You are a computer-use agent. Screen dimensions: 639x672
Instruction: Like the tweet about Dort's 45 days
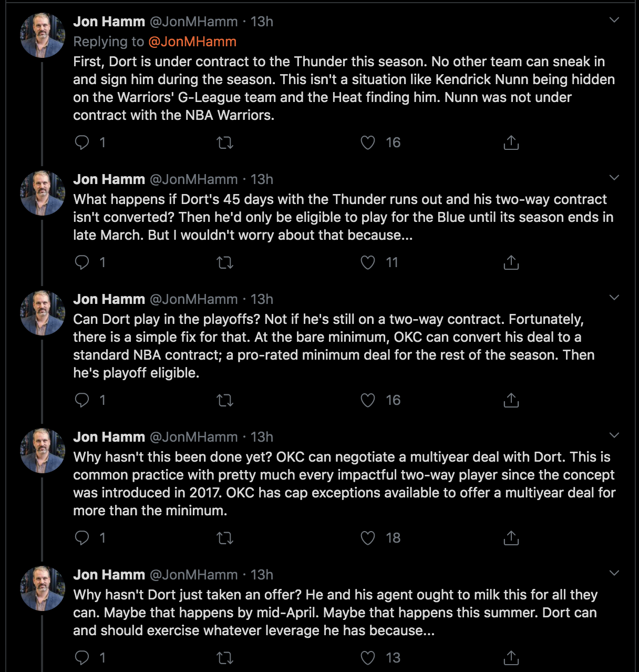368,262
